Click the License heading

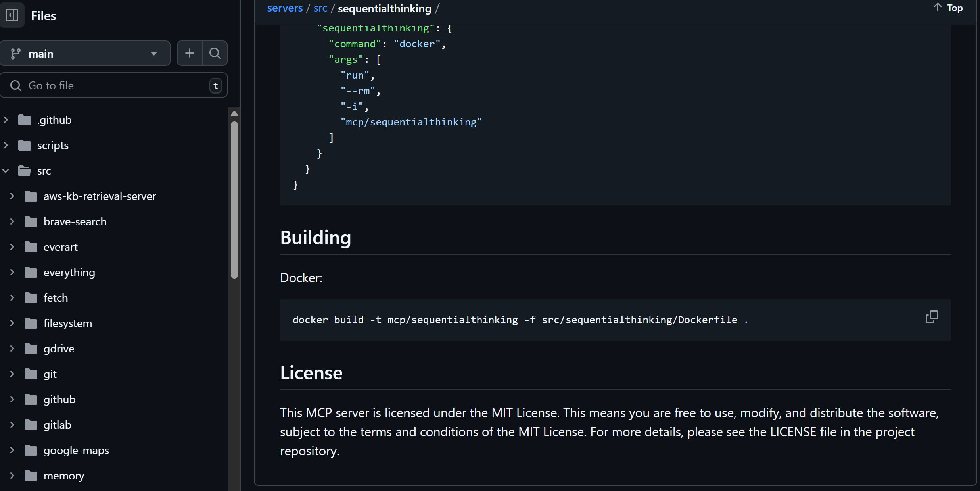311,373
